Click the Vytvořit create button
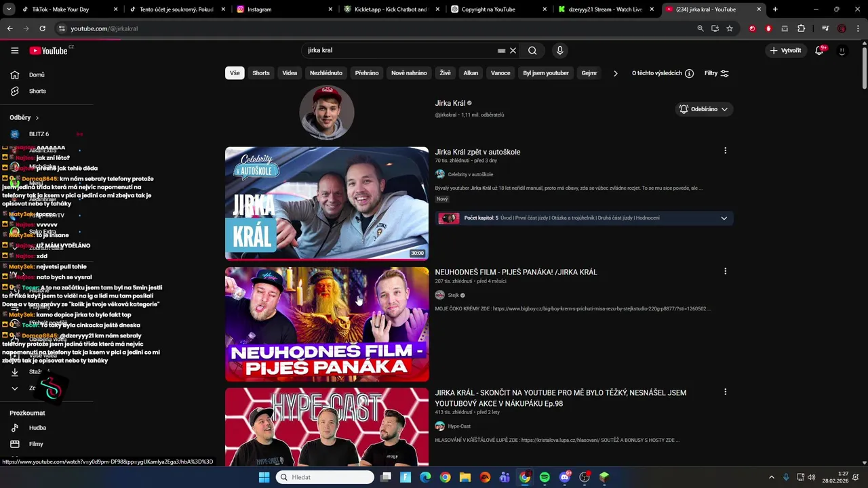Image resolution: width=868 pixels, height=488 pixels. pos(785,50)
